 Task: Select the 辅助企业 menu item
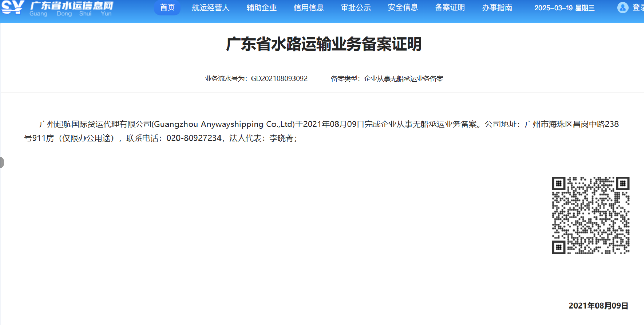point(261,8)
